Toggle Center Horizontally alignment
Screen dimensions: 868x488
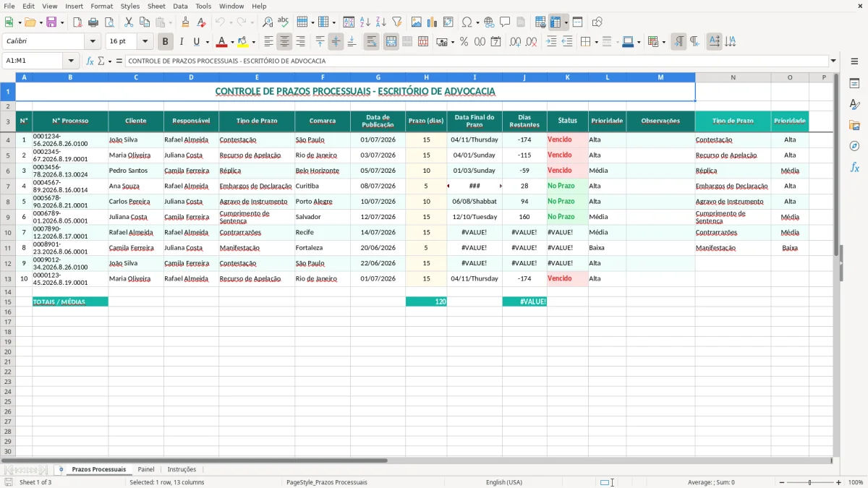click(284, 42)
